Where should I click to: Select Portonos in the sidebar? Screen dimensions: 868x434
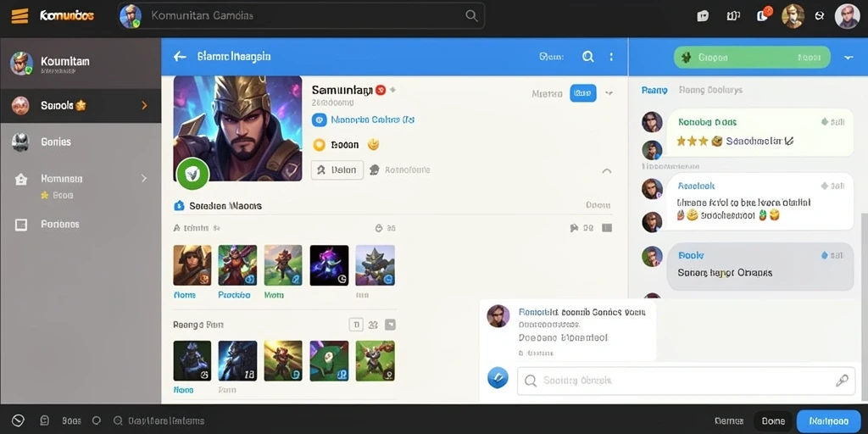pos(81,224)
